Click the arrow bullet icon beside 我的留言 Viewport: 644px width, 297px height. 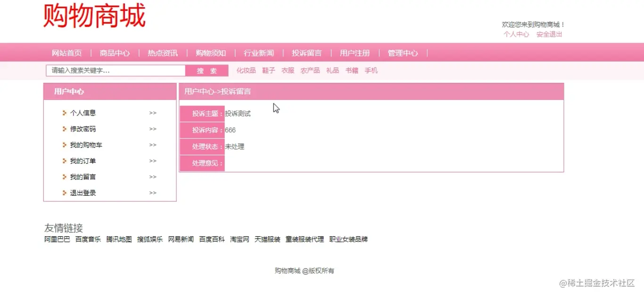(x=65, y=177)
